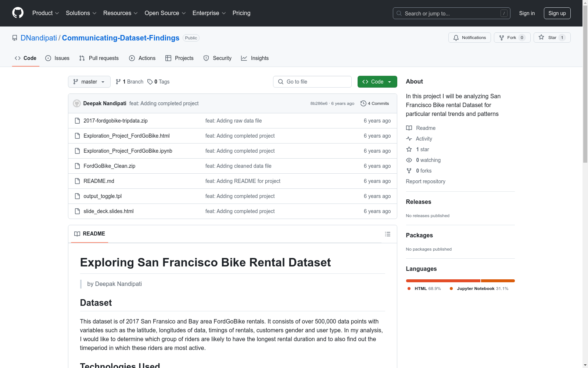Click the red HTML language bar segment
This screenshot has height=368, width=588.
[443, 281]
